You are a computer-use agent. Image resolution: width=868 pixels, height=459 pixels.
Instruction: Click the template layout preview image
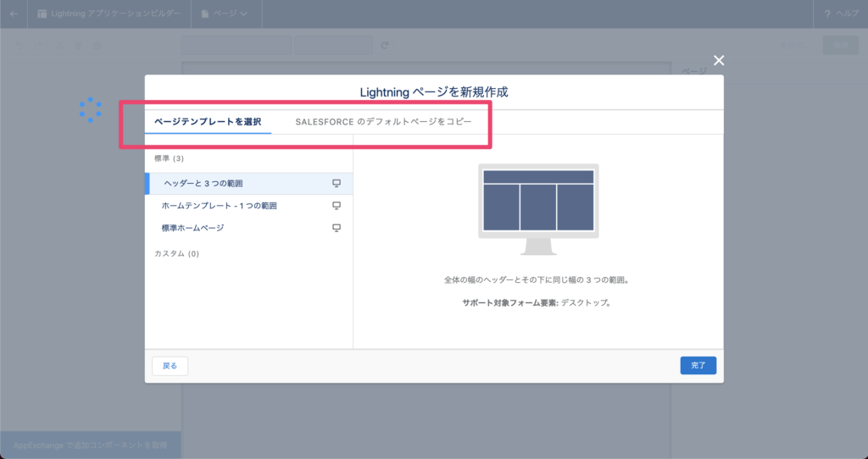(537, 208)
